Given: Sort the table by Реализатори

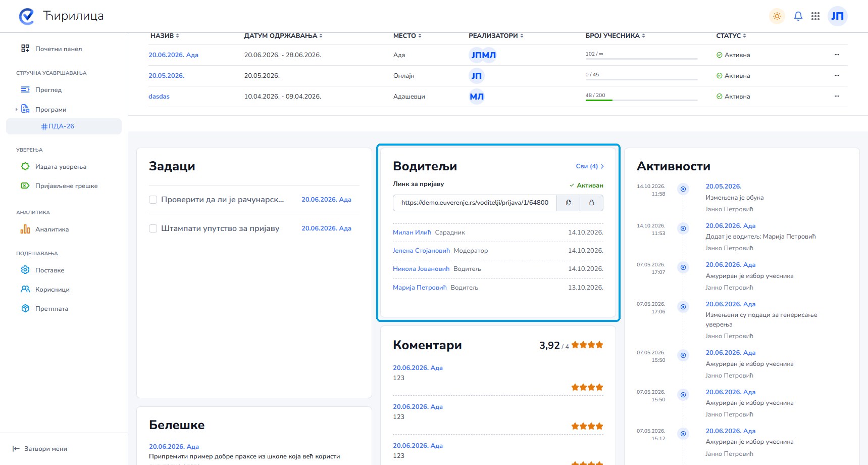Looking at the screenshot, I should click(x=496, y=36).
